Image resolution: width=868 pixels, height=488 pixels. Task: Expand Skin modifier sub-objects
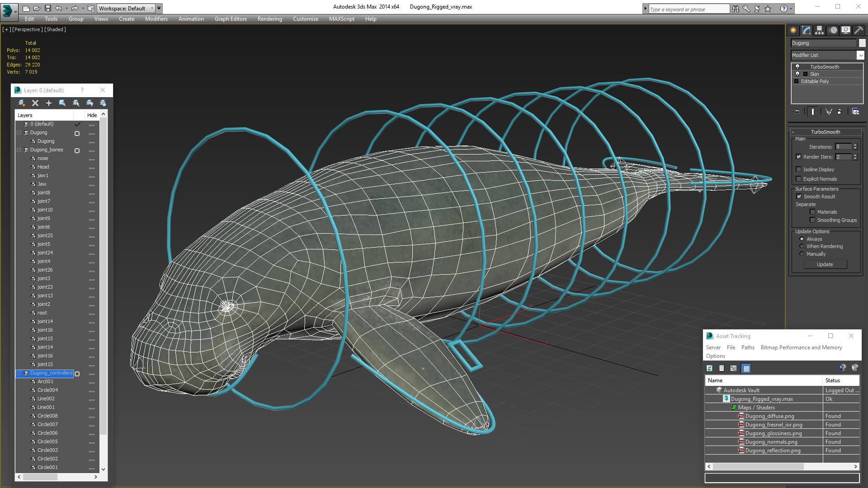click(x=805, y=74)
